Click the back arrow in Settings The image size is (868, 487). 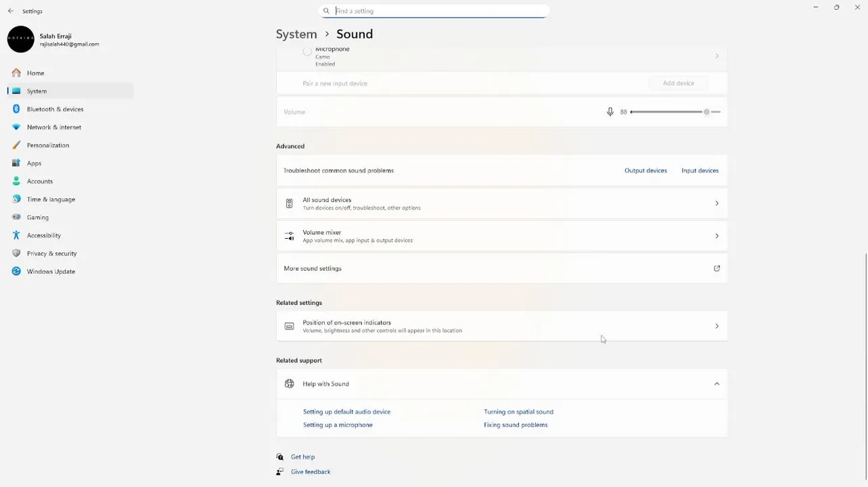click(11, 11)
